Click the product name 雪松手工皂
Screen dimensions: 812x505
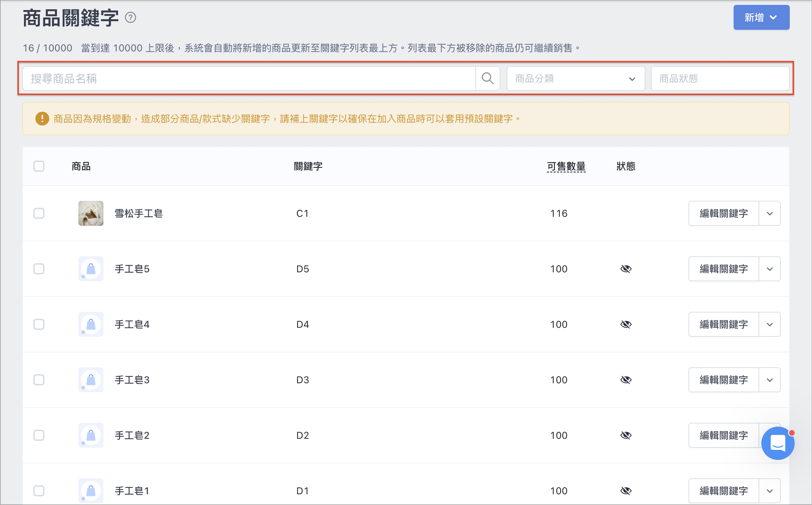(139, 213)
